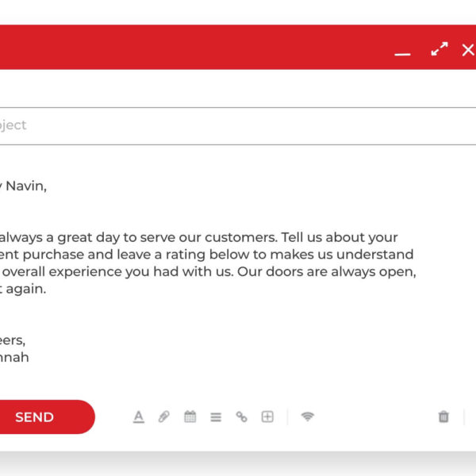Click the recipient field above the subject
The height and width of the screenshot is (476, 476).
pos(238,89)
